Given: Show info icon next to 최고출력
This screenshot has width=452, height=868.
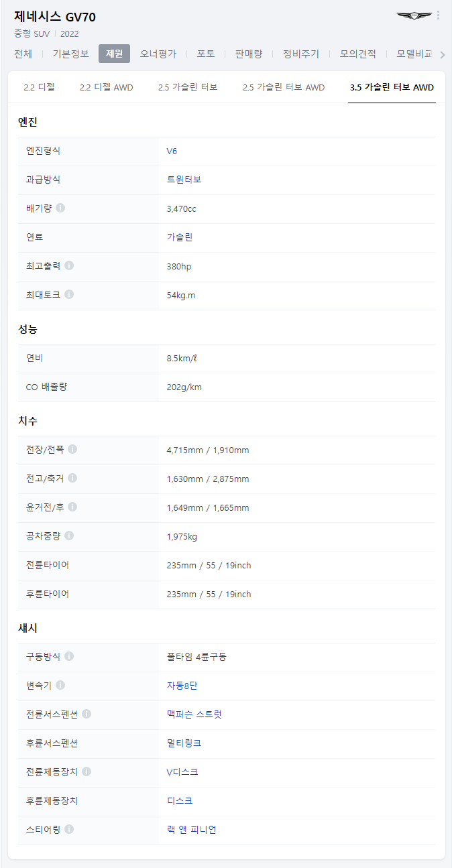Looking at the screenshot, I should (69, 265).
